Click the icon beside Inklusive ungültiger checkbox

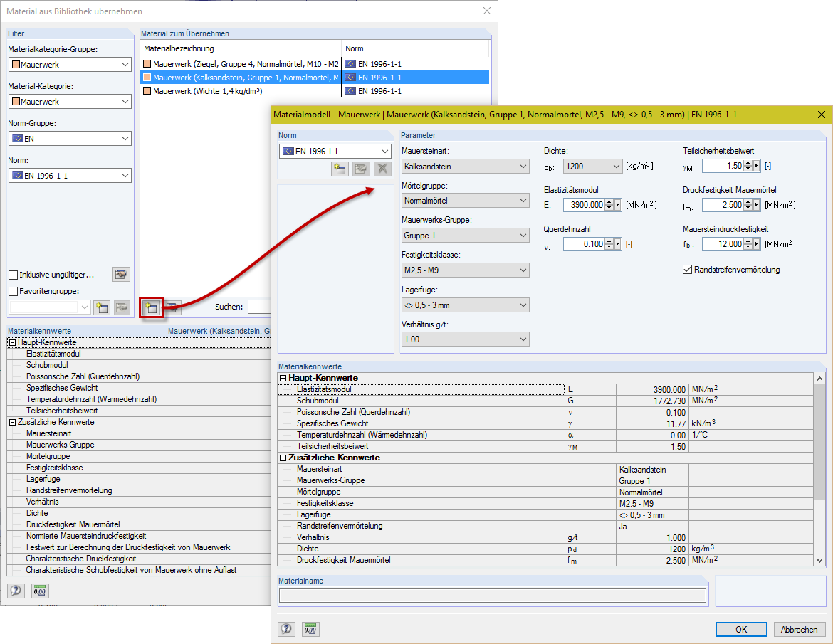click(122, 275)
